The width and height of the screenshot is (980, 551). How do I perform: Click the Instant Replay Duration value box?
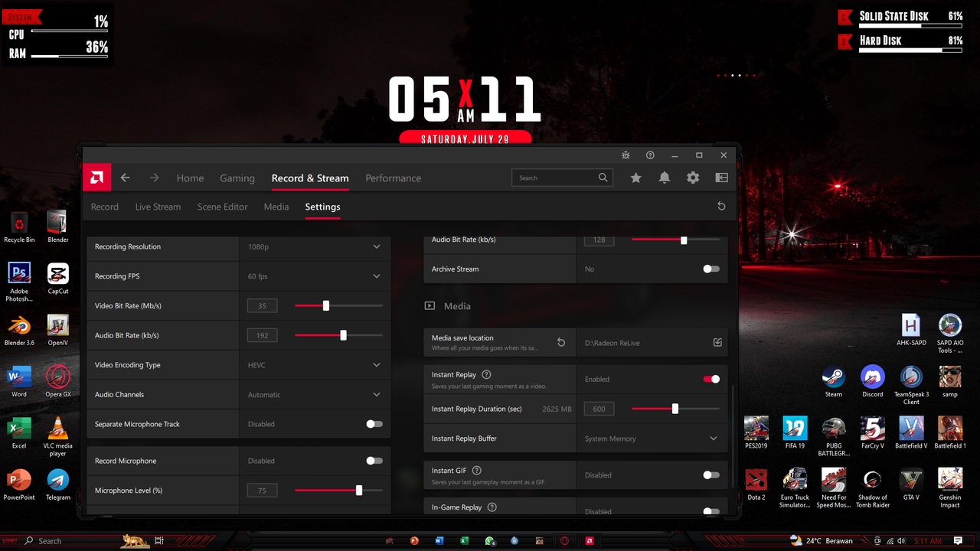point(599,409)
